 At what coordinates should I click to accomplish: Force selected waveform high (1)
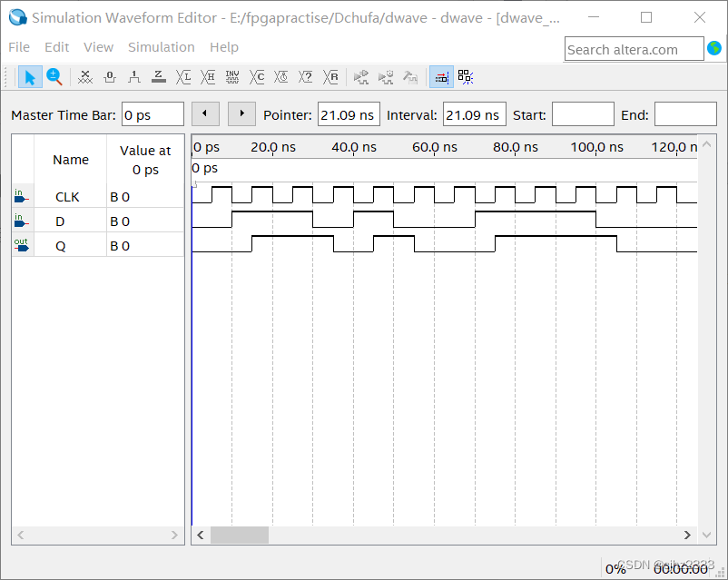[134, 77]
